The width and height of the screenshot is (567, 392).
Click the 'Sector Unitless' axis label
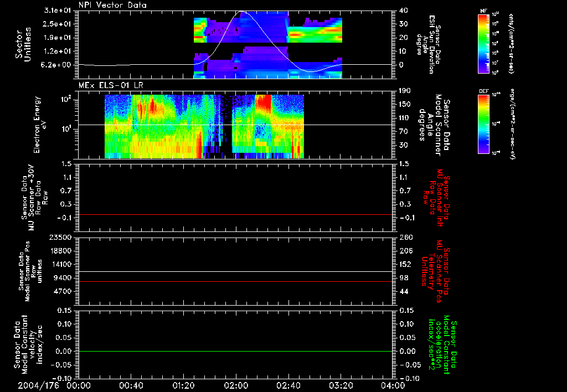click(23, 44)
